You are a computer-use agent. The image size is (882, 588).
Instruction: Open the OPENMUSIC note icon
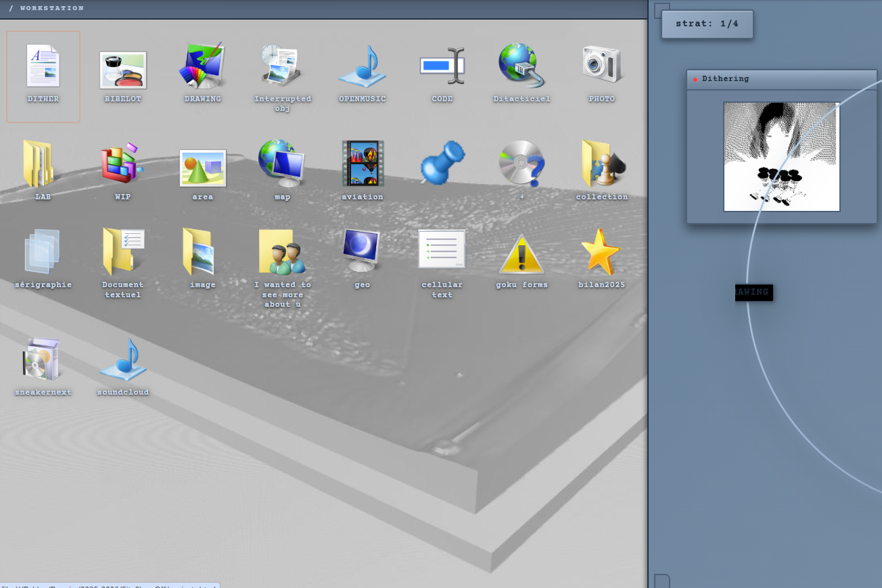(x=363, y=66)
